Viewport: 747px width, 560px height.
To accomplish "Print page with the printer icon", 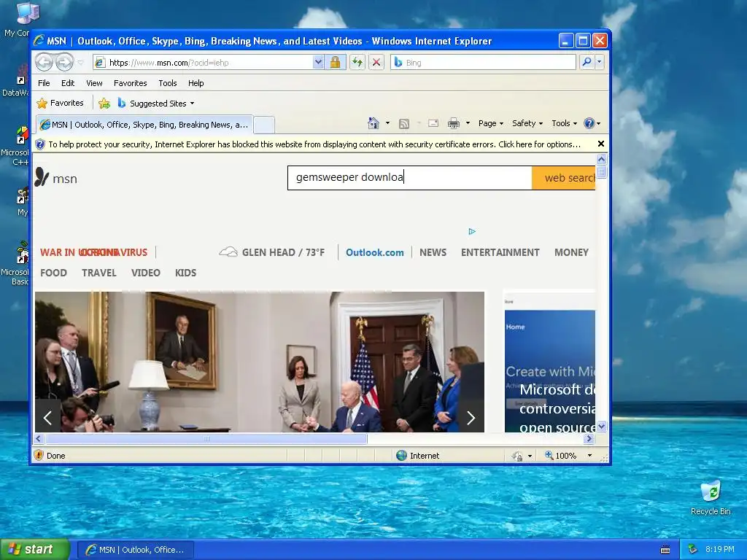I will click(x=454, y=124).
